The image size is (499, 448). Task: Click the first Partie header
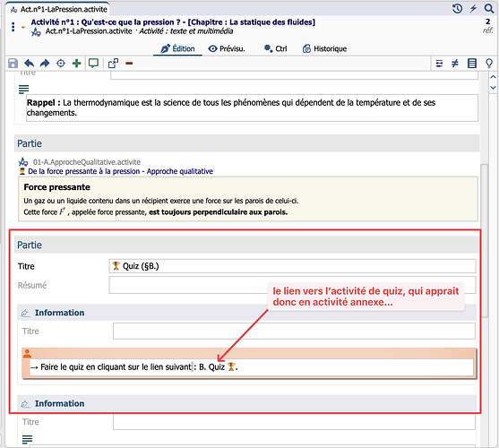click(x=246, y=143)
